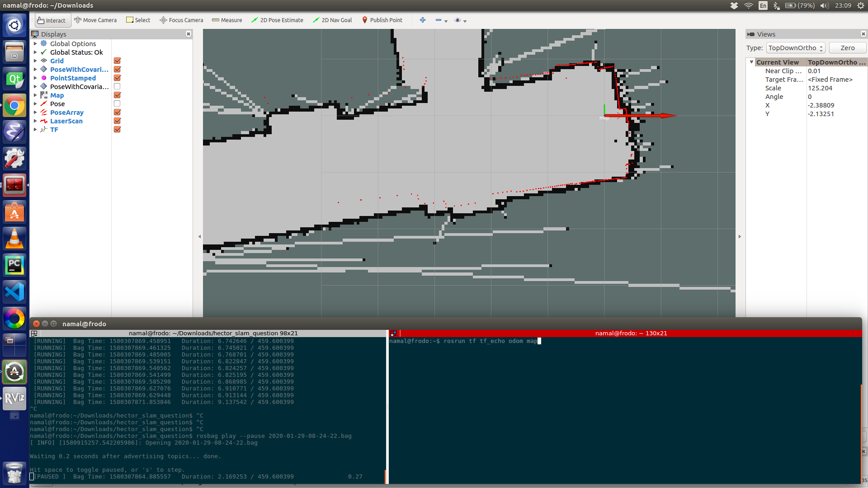The width and height of the screenshot is (868, 488).
Task: Disable the PoseArray display checkbox
Action: 117,112
